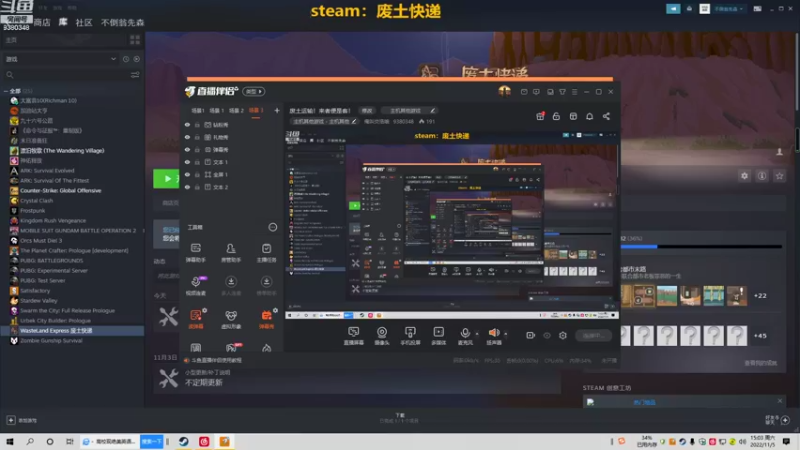Click the 麦克风 microphone icon
The image size is (800, 450).
pyautogui.click(x=465, y=333)
